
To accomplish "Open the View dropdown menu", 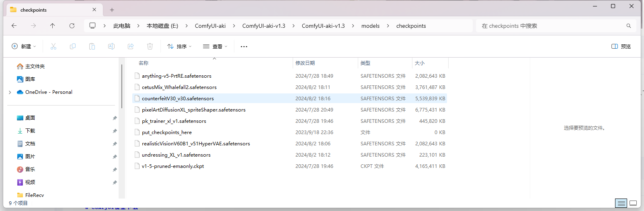I will pos(215,46).
